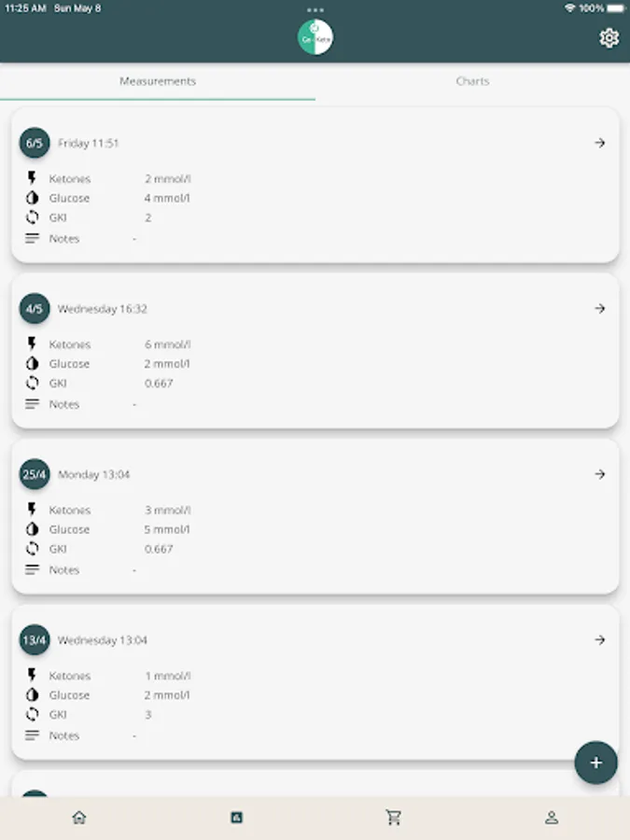This screenshot has height=840, width=630.
Task: Tap the 6/5 date badge
Action: coord(35,143)
